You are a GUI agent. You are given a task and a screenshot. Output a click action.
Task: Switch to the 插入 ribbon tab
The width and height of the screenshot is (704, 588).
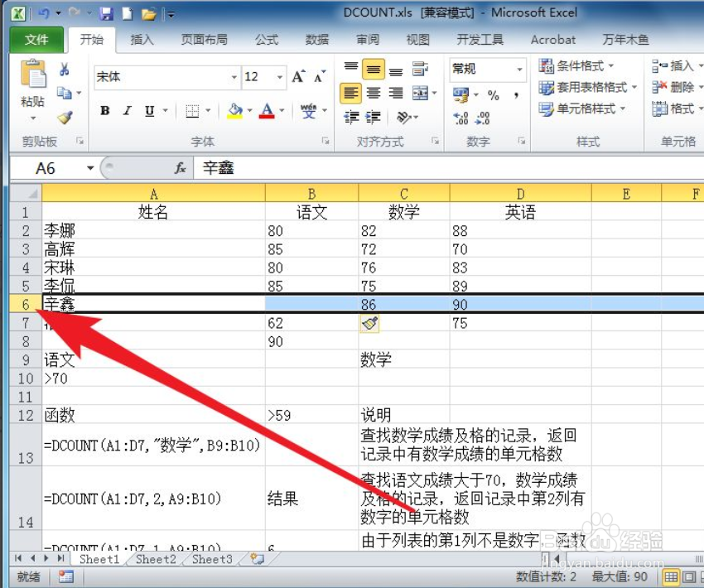coord(141,39)
